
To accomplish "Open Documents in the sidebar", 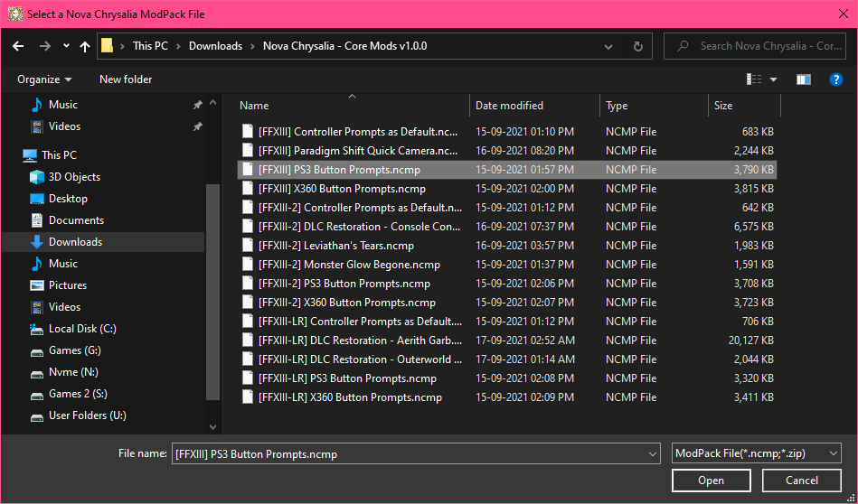I will pyautogui.click(x=76, y=220).
